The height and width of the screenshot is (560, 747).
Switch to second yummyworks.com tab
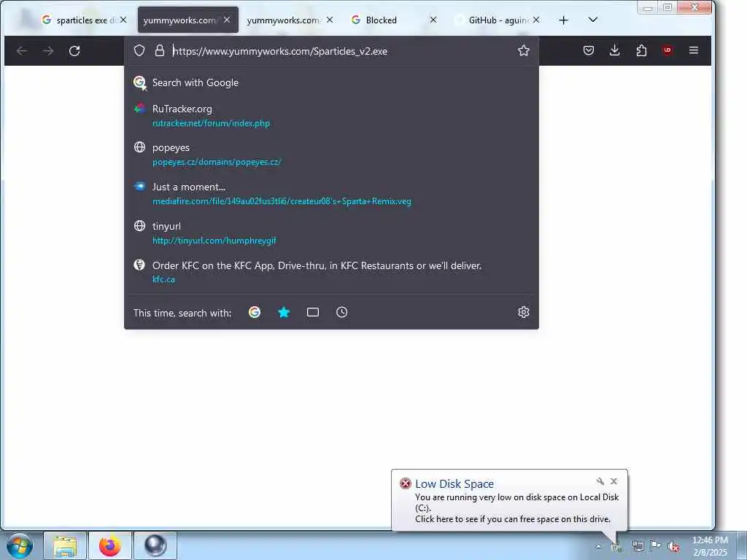point(284,20)
